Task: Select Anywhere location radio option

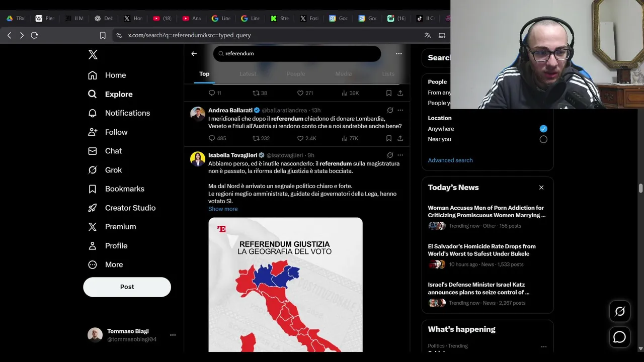Action: tap(543, 129)
